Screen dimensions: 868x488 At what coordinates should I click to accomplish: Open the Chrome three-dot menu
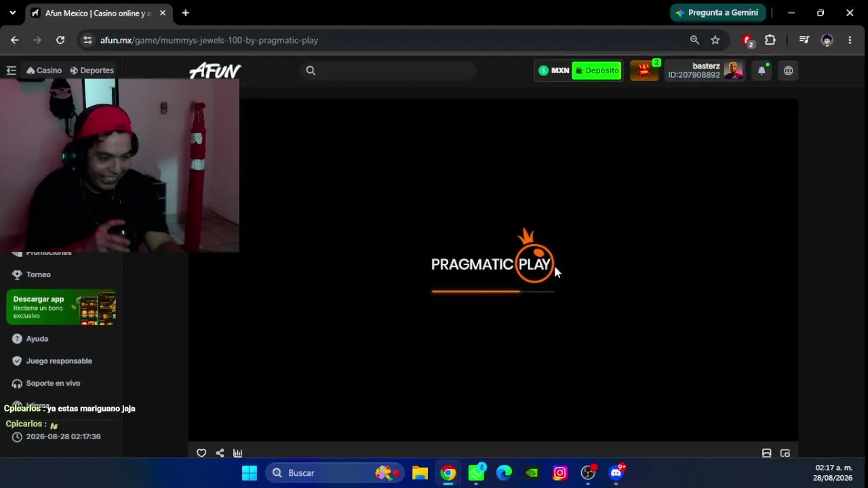[850, 40]
